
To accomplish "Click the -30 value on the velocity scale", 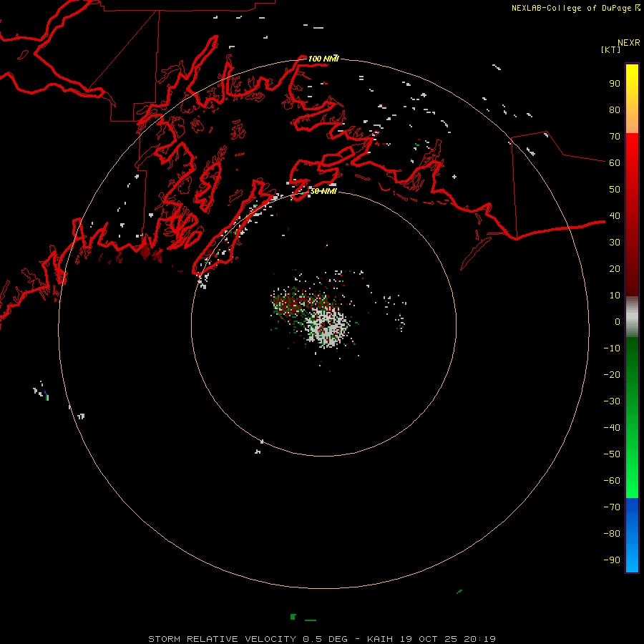I will [x=612, y=401].
